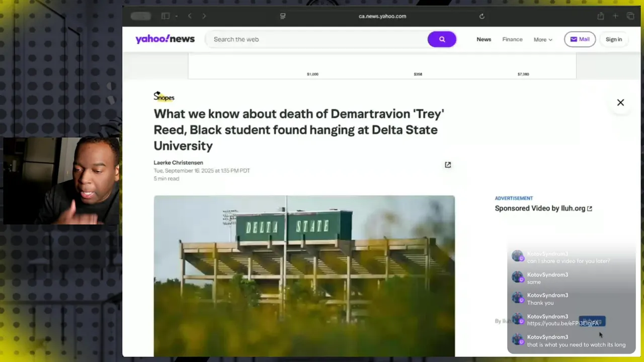
Task: Expand the More navigation dropdown
Action: click(x=543, y=39)
